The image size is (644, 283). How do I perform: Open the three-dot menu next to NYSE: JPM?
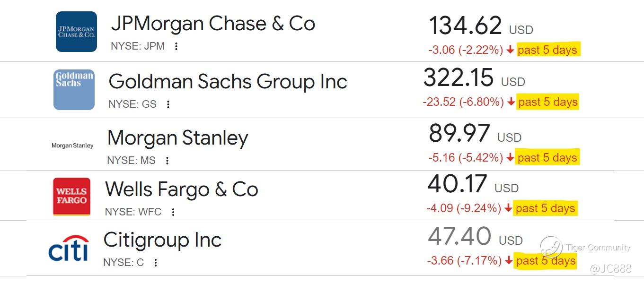pyautogui.click(x=176, y=46)
